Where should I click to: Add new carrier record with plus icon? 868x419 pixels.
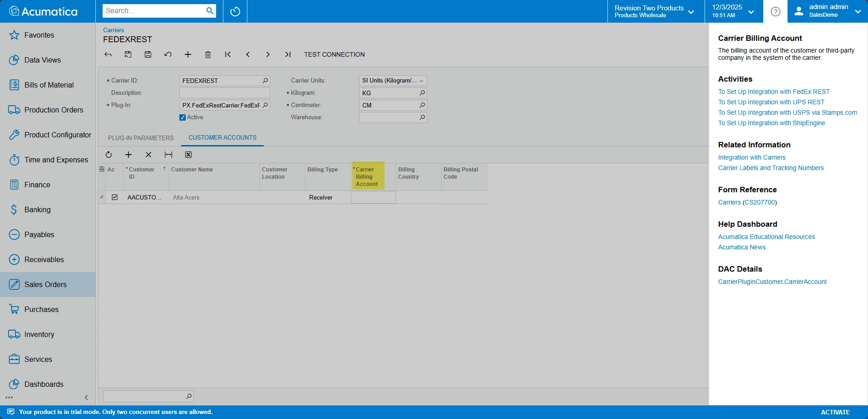[188, 54]
